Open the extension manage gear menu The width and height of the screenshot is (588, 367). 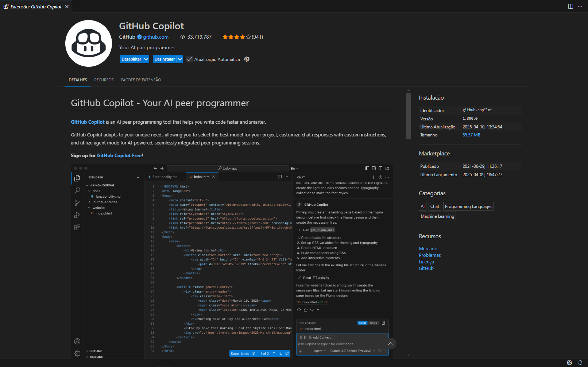(247, 59)
